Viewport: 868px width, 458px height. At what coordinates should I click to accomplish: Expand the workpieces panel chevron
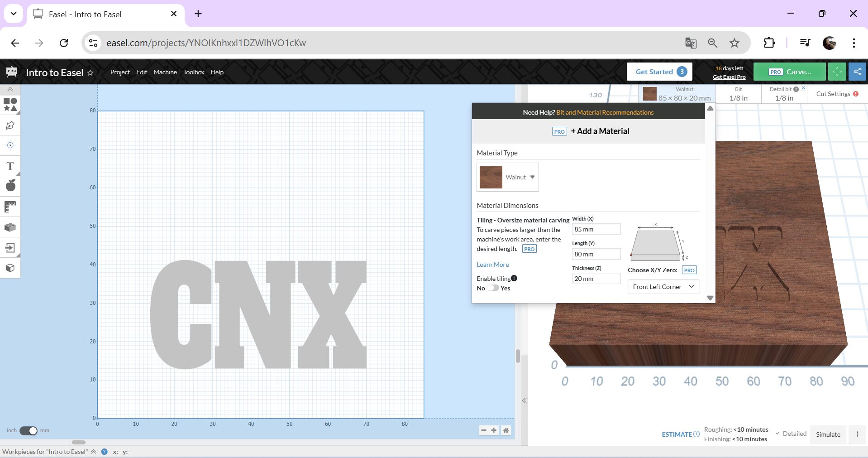[94, 452]
